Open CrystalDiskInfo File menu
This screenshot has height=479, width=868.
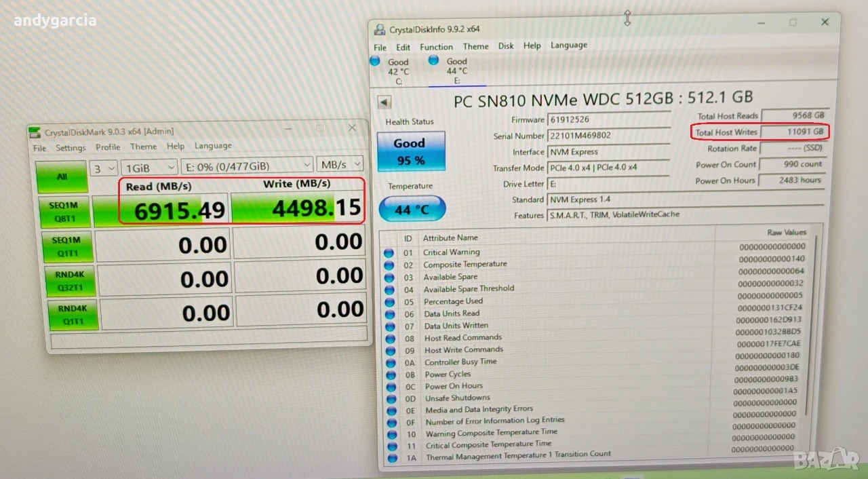coord(380,47)
